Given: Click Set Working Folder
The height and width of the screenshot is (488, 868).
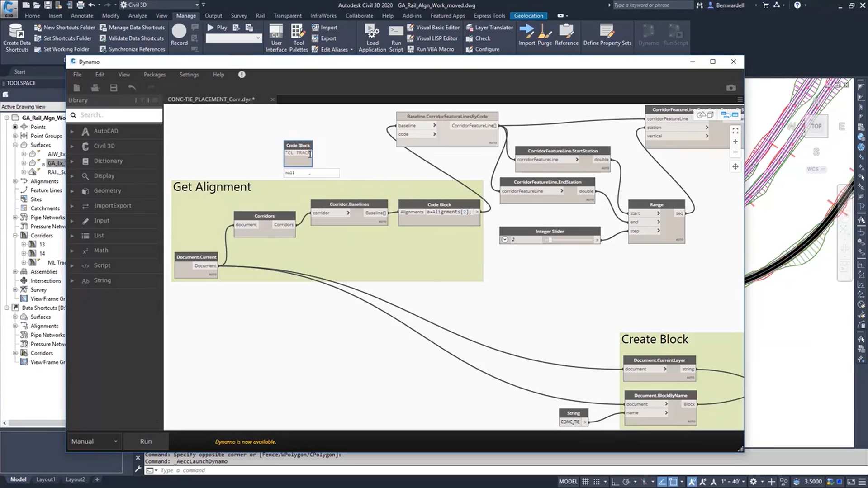Looking at the screenshot, I should [x=62, y=49].
